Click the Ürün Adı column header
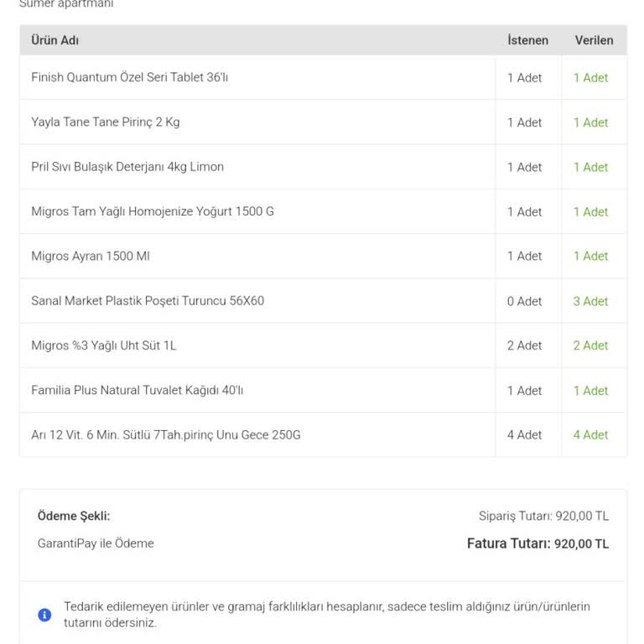 55,40
